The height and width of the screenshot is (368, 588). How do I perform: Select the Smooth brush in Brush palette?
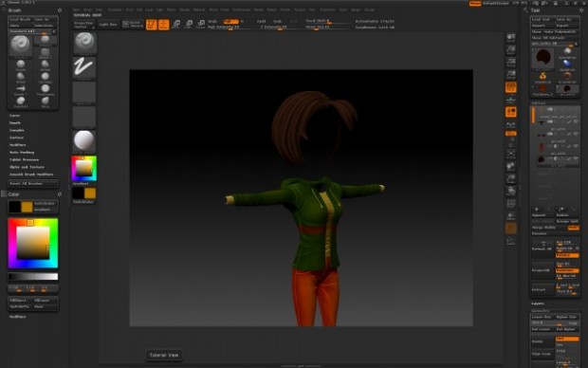pyautogui.click(x=21, y=64)
